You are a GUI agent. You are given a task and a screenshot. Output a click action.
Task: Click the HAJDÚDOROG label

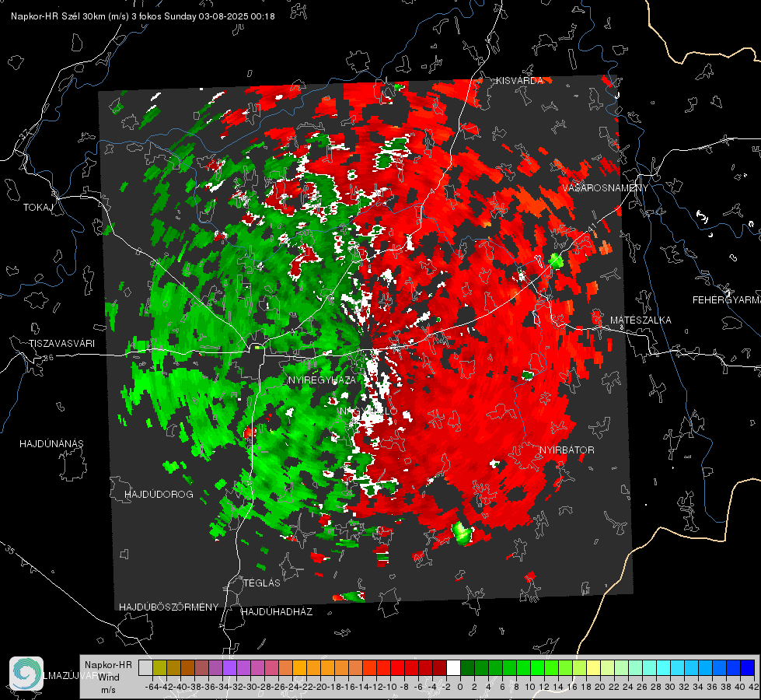(159, 494)
